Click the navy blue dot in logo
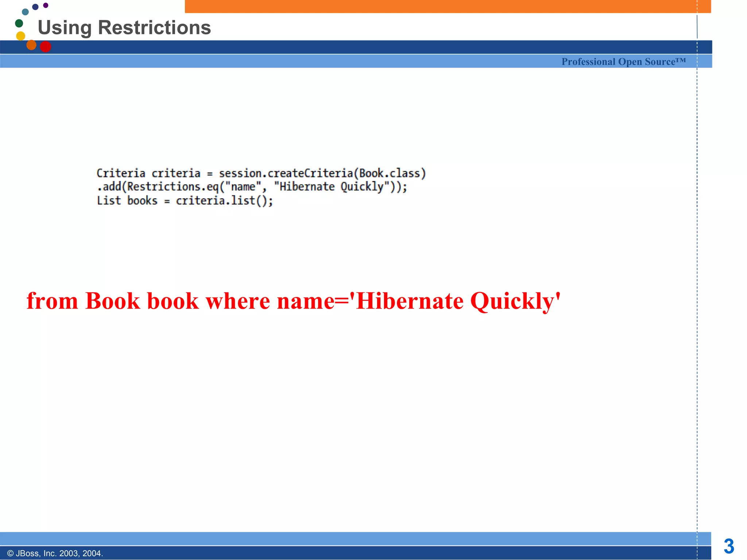The width and height of the screenshot is (747, 560). pyautogui.click(x=35, y=7)
